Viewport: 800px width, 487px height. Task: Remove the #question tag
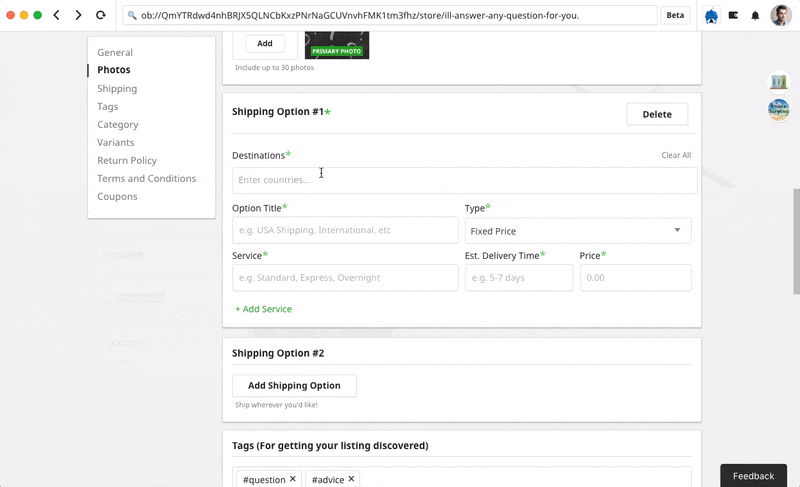(x=293, y=479)
